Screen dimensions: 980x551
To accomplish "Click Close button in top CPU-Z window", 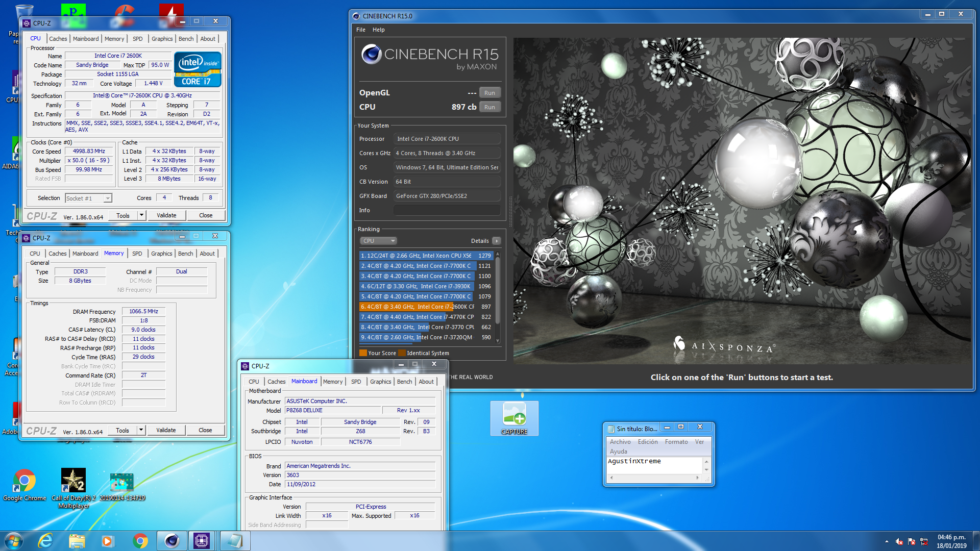I will pos(206,215).
